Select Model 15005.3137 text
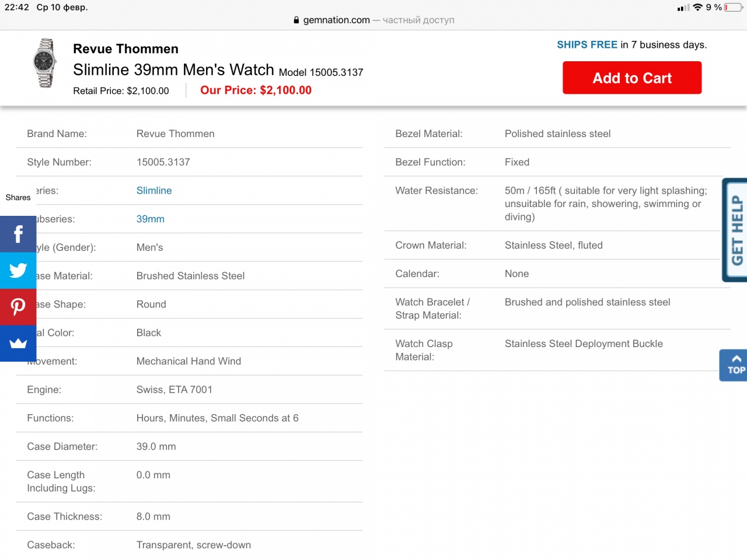 321,72
